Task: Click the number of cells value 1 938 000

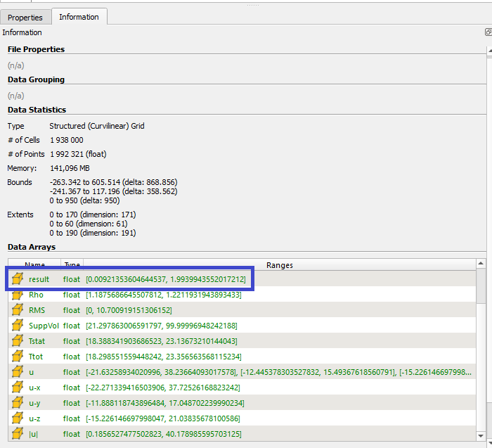Action: coord(67,140)
